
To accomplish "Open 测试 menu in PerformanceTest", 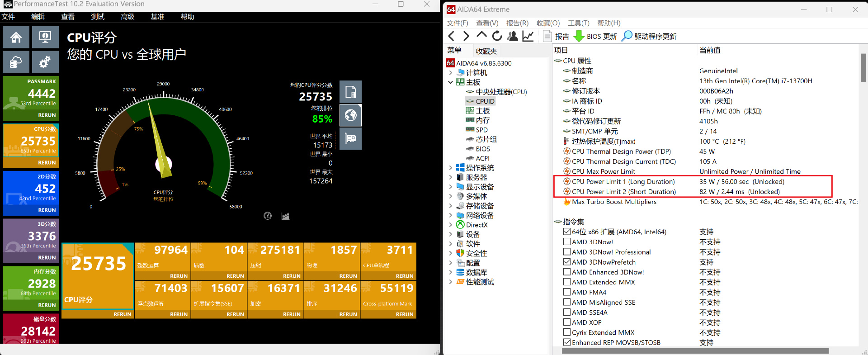I will tap(98, 17).
